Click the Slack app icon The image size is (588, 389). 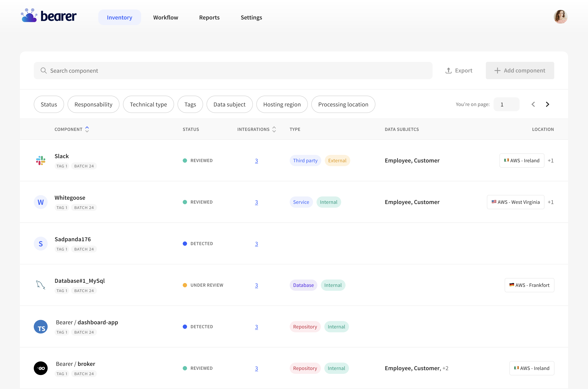[x=41, y=161]
